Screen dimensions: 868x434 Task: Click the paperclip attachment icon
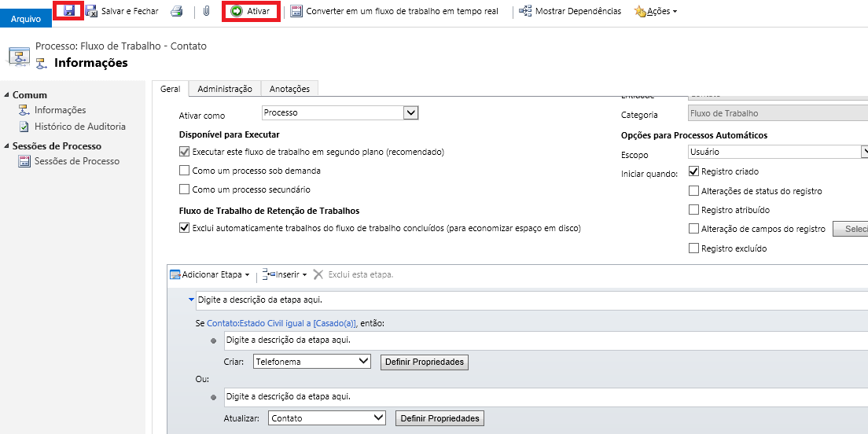pos(207,11)
